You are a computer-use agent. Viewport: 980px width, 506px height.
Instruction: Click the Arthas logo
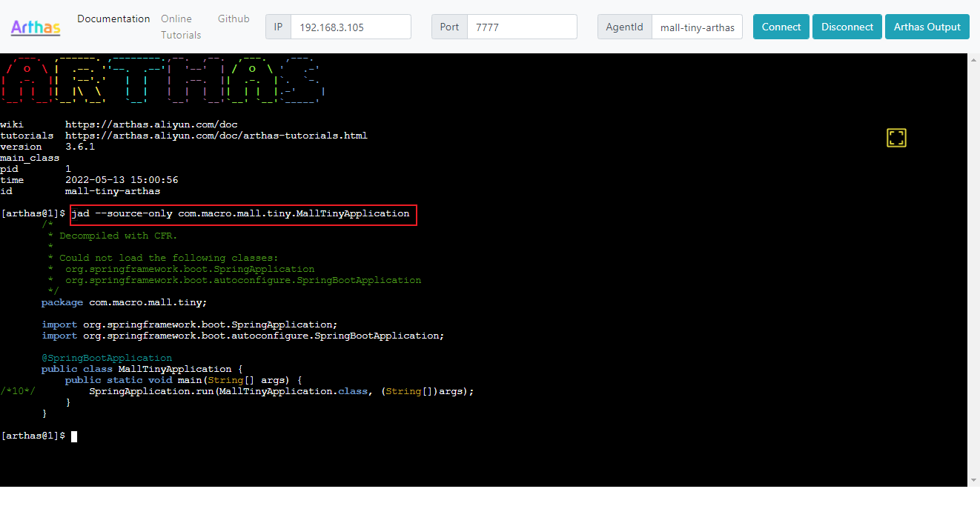click(36, 27)
